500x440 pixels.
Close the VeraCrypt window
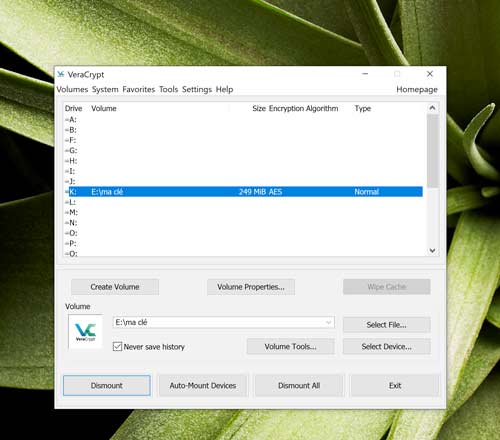(430, 74)
